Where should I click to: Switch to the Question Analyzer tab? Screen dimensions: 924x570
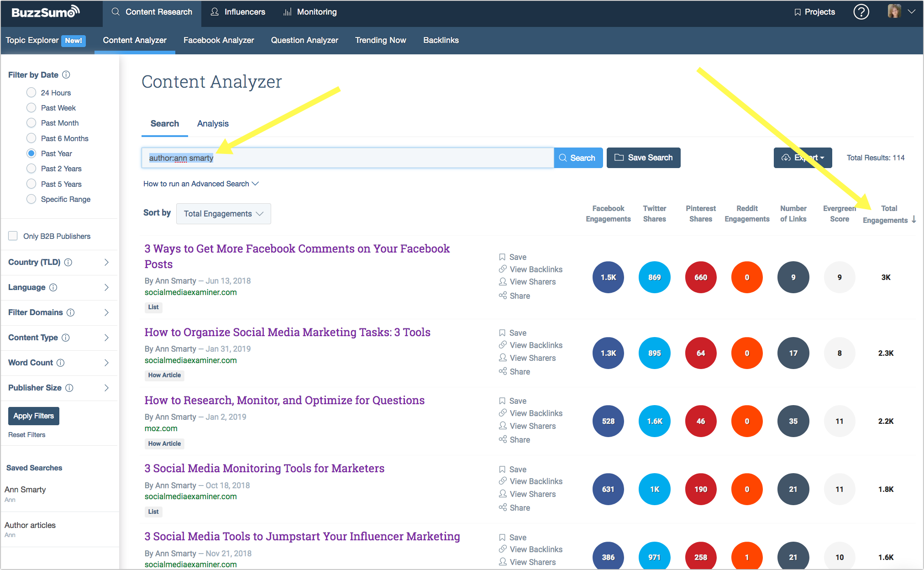click(x=304, y=40)
